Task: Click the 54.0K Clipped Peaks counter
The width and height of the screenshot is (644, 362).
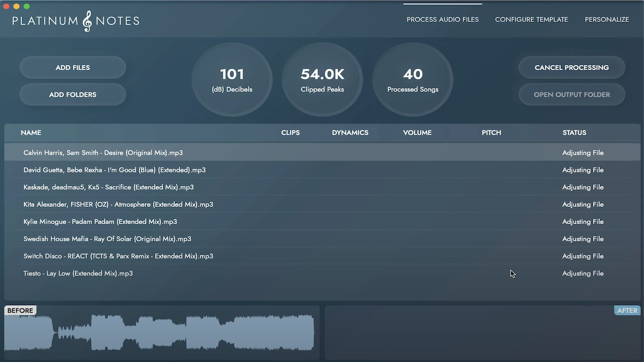Action: (x=322, y=79)
